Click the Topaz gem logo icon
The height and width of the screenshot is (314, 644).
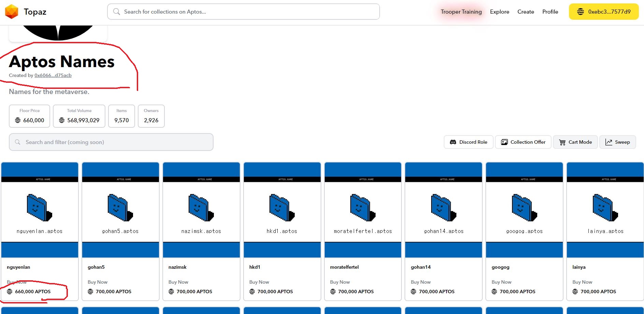12,12
